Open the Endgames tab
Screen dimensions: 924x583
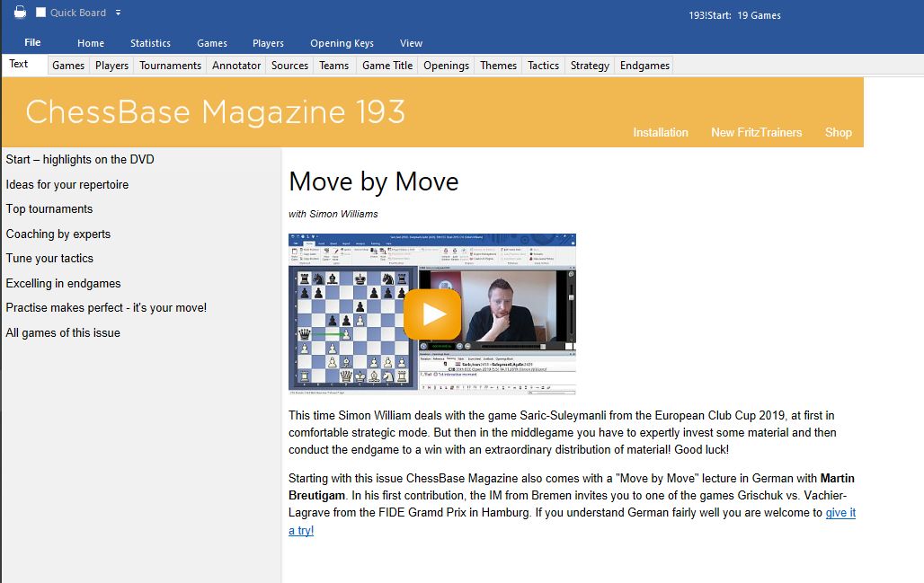coord(644,66)
